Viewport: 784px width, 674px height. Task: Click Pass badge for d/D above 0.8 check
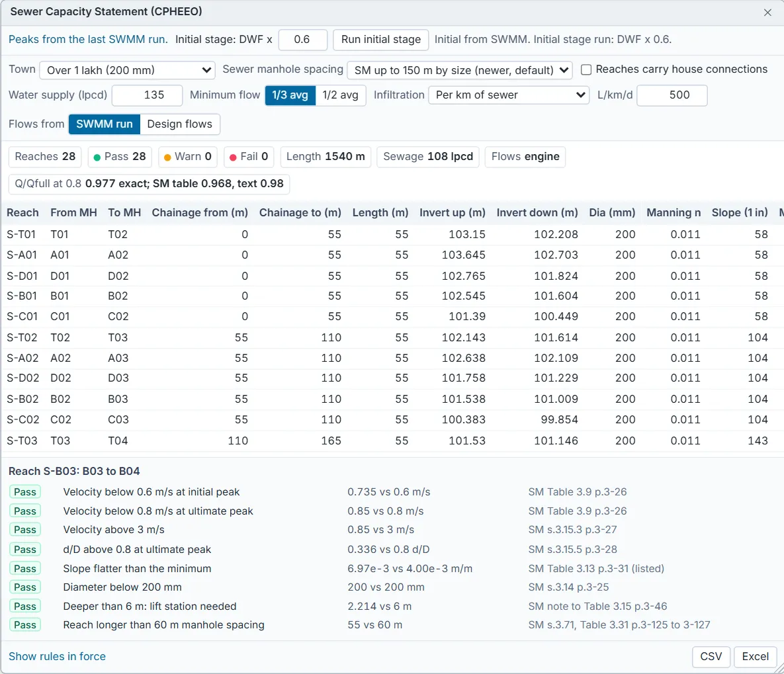[25, 550]
